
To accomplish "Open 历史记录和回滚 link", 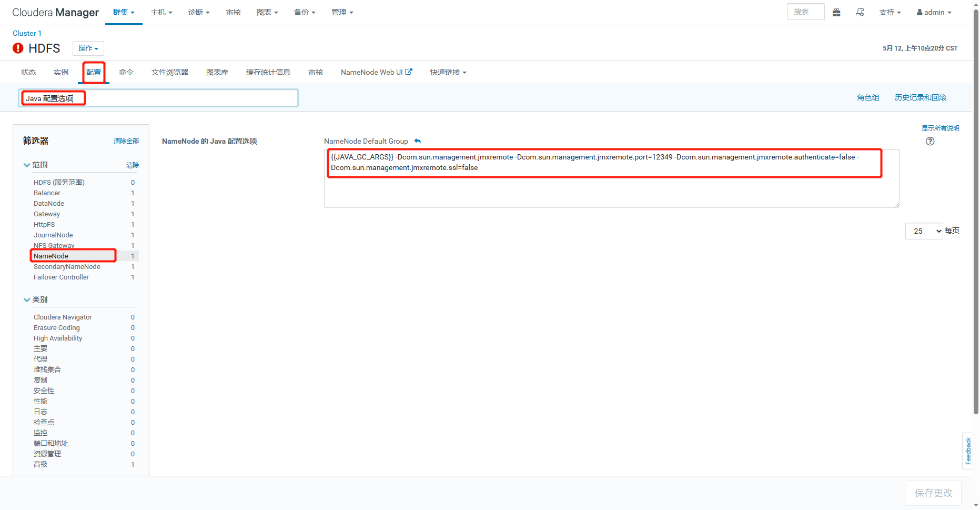I will (921, 97).
